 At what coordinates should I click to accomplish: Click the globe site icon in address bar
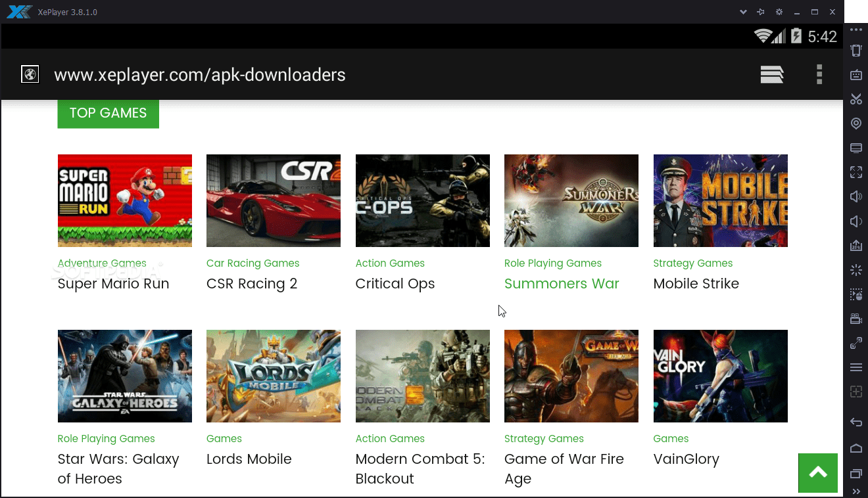point(30,75)
